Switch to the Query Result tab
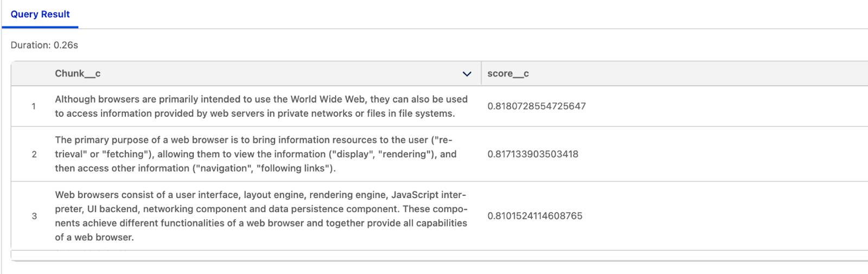This screenshot has height=274, width=868. point(40,14)
